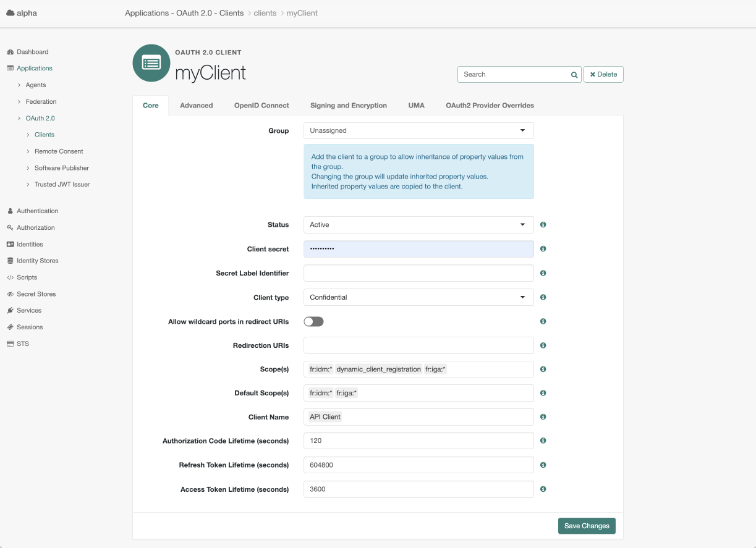756x548 pixels.
Task: Open the Client type dropdown showing Confidential
Action: [418, 297]
